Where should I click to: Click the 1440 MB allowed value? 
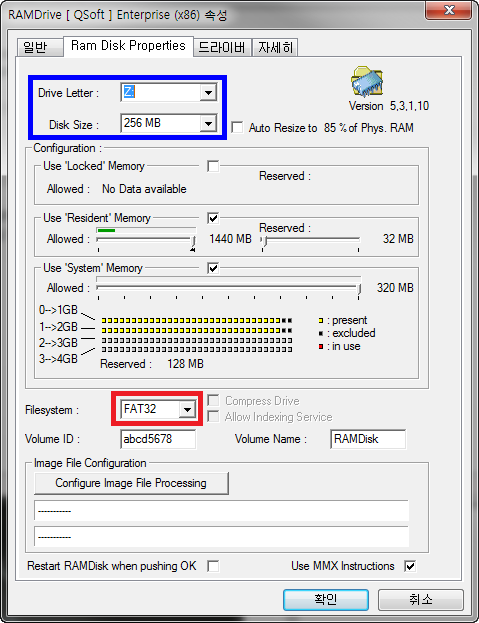(x=230, y=239)
